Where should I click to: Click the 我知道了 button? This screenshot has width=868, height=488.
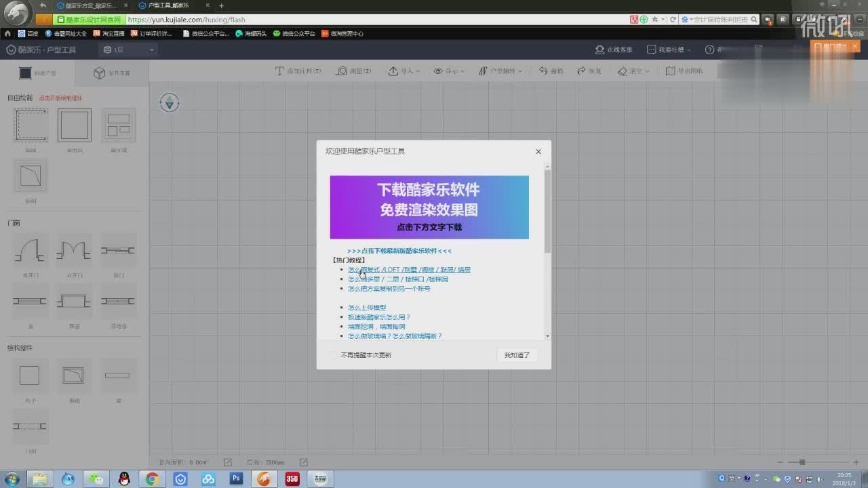(517, 355)
